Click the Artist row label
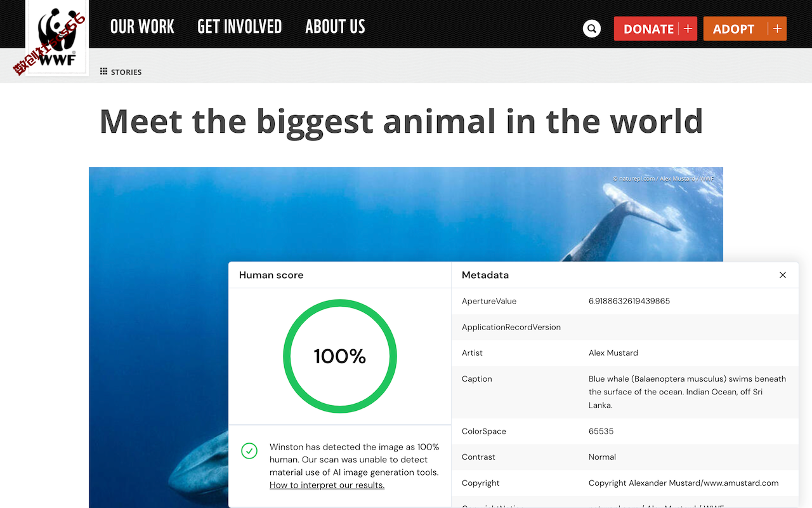Screen dimensions: 812x508 click(472, 352)
